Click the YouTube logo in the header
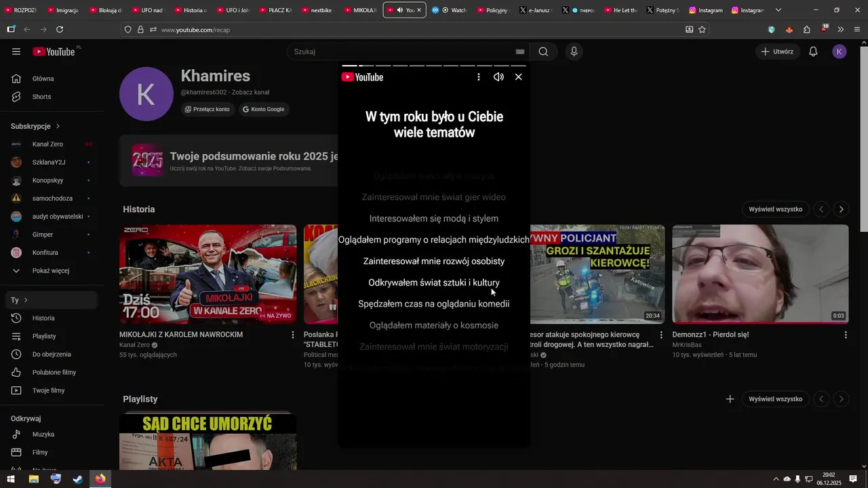Image resolution: width=868 pixels, height=488 pixels. 54,52
